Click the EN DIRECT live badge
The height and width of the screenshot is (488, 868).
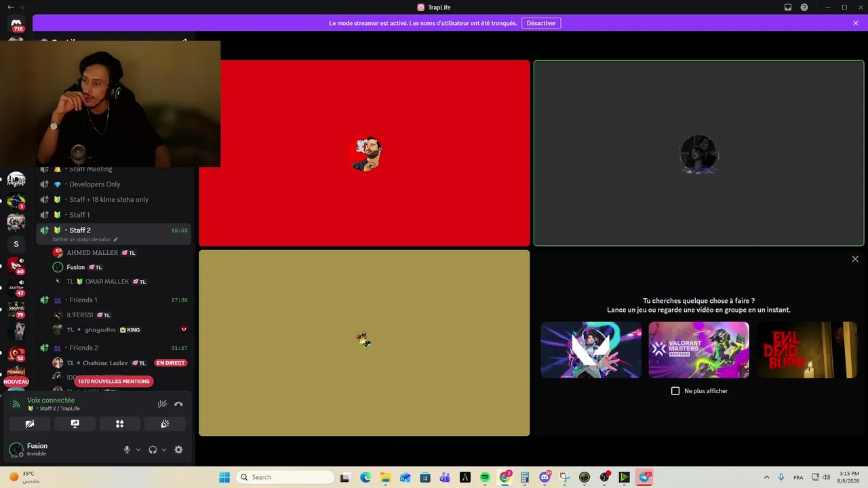(170, 363)
